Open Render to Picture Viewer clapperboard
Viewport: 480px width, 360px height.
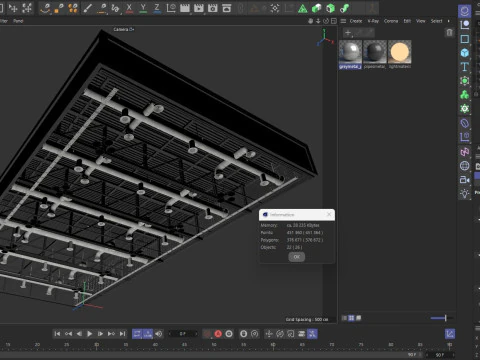click(199, 8)
